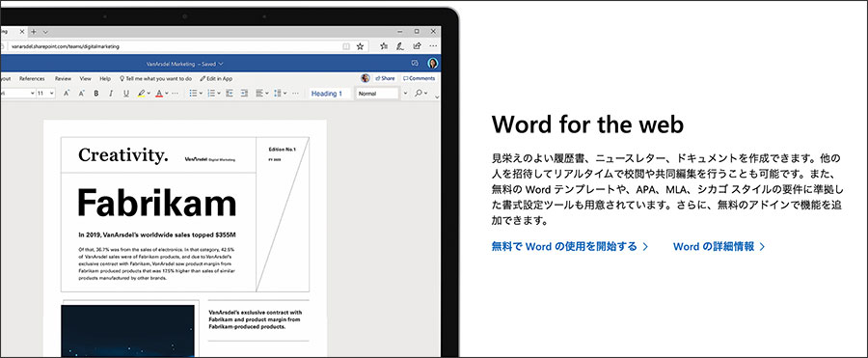Click the add notes pen icon

point(400,46)
